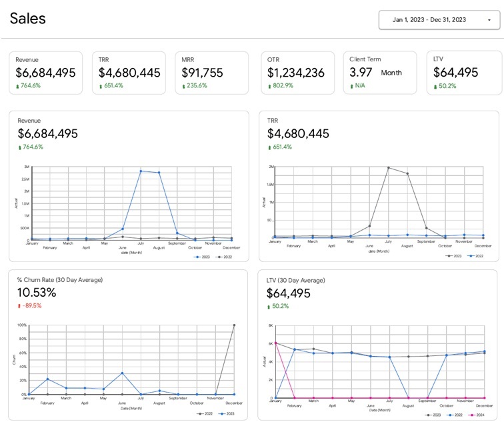Screen dimensions: 504x424
Task: Click the June 2023 data point on the Revenue chart
Action: (x=123, y=229)
